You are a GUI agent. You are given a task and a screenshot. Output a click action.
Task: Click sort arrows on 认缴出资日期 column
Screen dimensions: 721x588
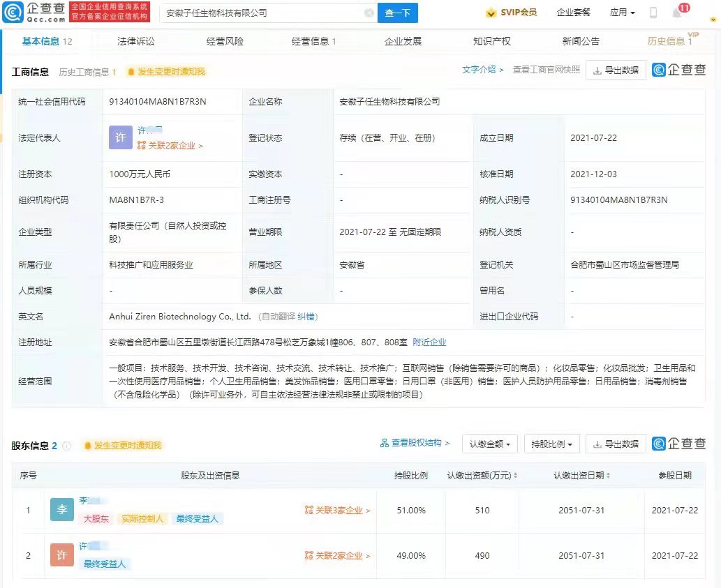click(x=609, y=476)
